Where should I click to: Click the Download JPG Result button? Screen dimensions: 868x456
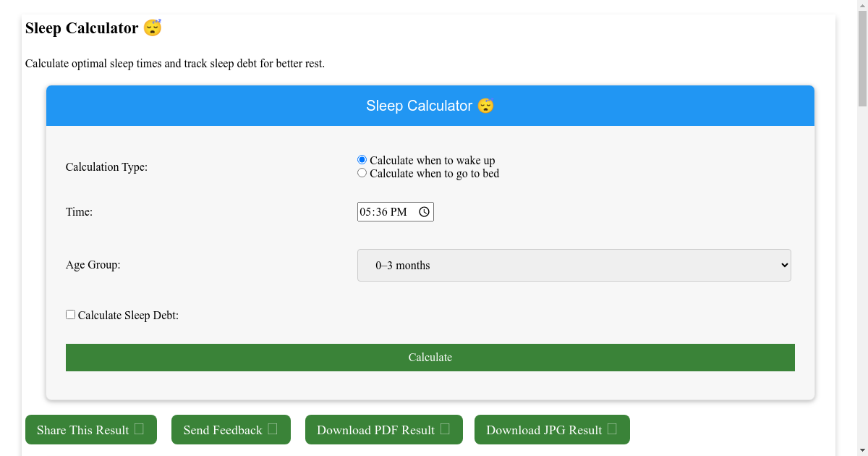[552, 429]
